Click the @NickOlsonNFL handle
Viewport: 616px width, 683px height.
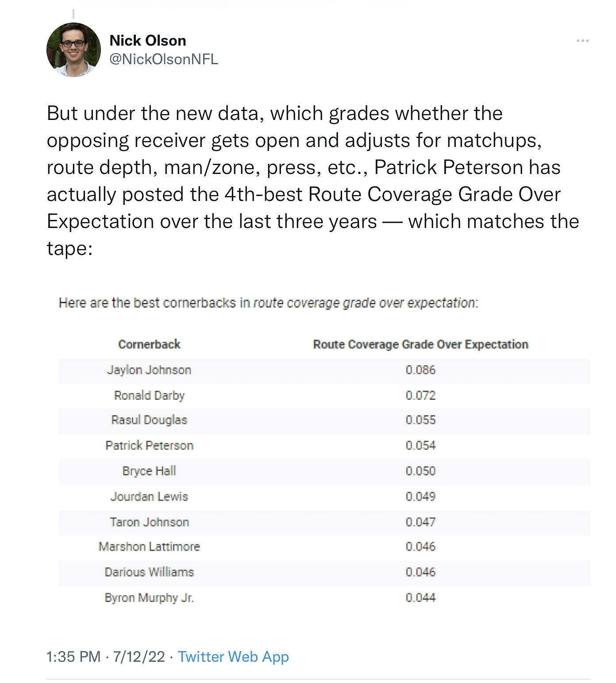[x=164, y=59]
